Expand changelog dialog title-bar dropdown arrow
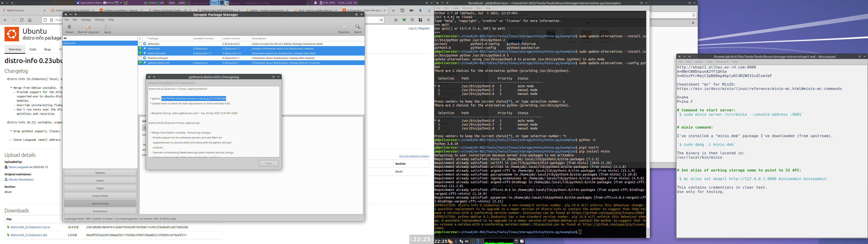 (278, 77)
